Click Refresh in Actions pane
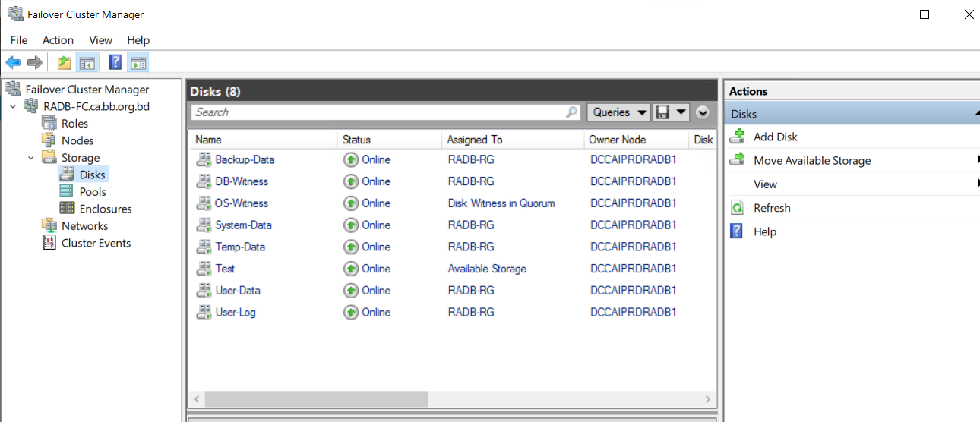The width and height of the screenshot is (980, 422). [x=772, y=208]
